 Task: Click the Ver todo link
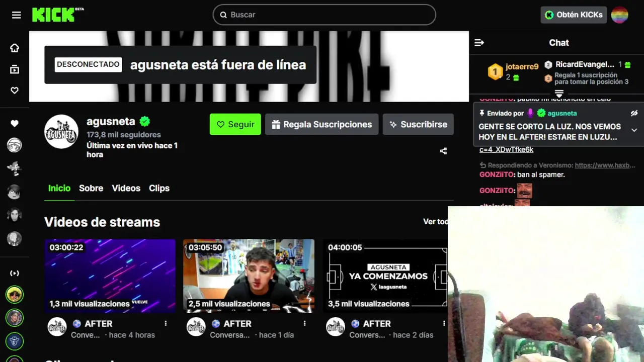point(435,222)
